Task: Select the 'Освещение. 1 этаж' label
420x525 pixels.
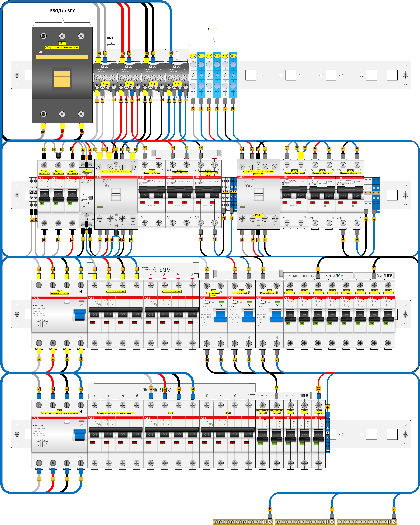Action: (x=180, y=173)
